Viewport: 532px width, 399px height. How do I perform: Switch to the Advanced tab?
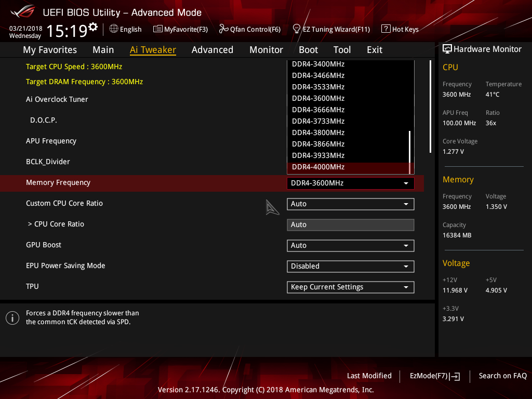click(212, 50)
